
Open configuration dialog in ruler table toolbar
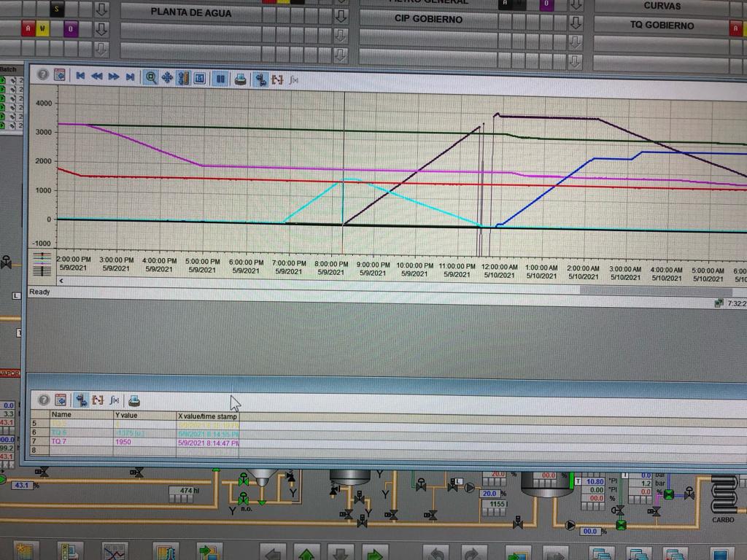coord(61,400)
